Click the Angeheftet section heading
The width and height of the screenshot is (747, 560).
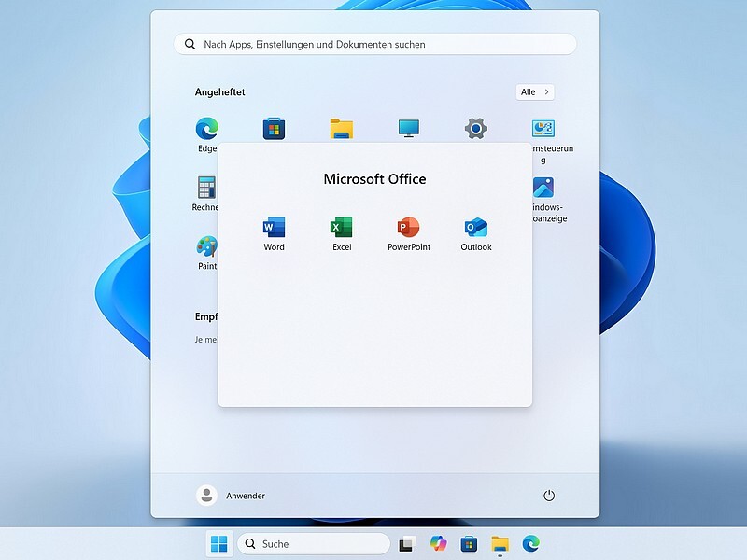point(220,91)
